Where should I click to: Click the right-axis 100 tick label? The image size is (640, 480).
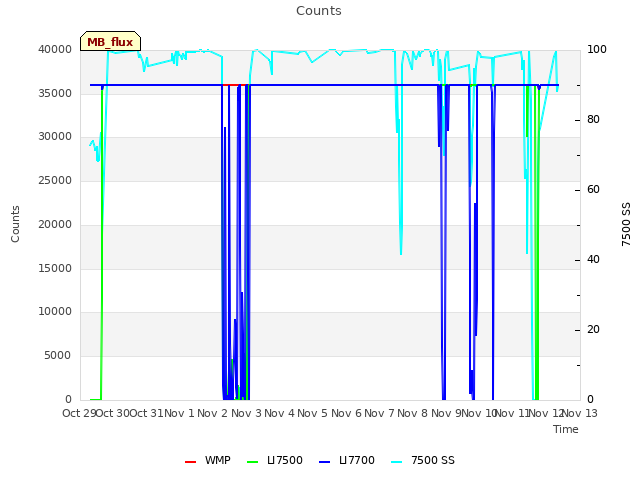tap(597, 49)
